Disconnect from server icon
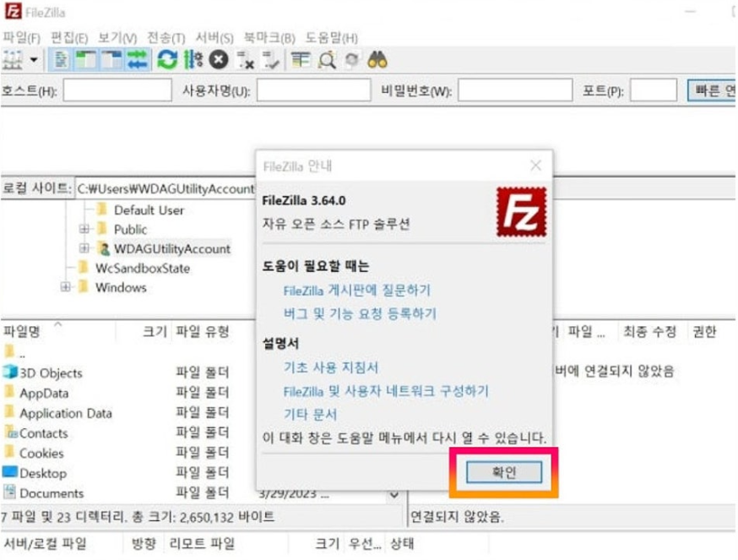 245,60
